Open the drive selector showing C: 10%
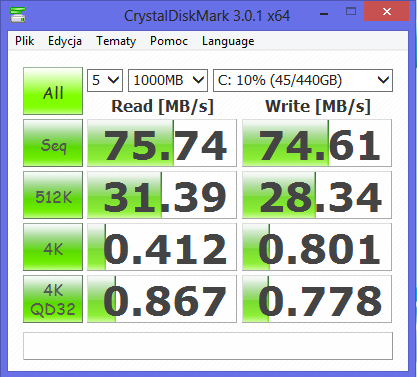The height and width of the screenshot is (377, 417). [303, 80]
